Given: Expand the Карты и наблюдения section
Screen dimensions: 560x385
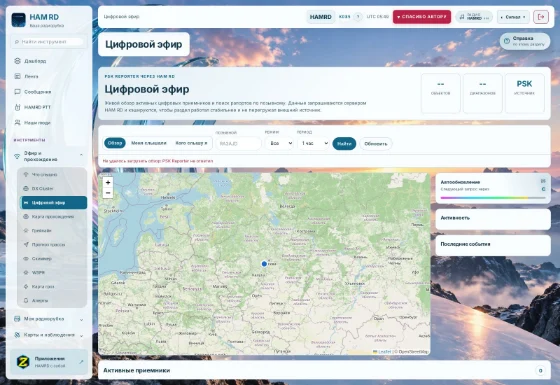Looking at the screenshot, I should point(81,336).
